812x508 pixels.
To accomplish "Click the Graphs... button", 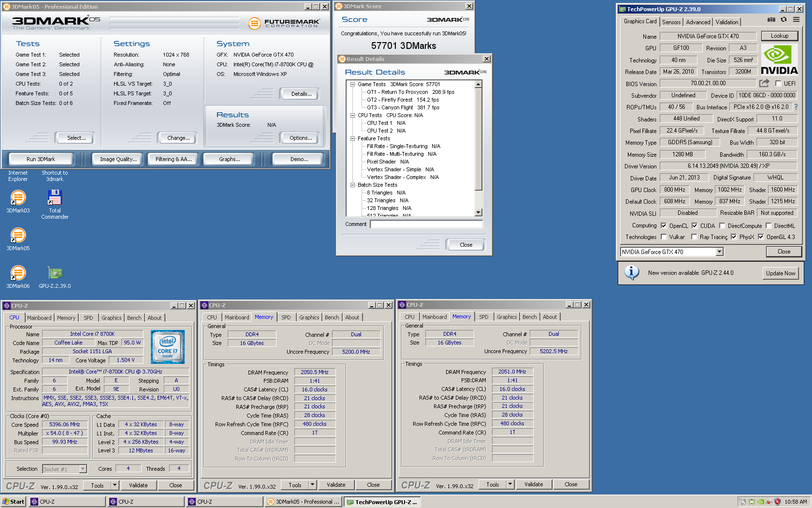I will click(x=229, y=159).
